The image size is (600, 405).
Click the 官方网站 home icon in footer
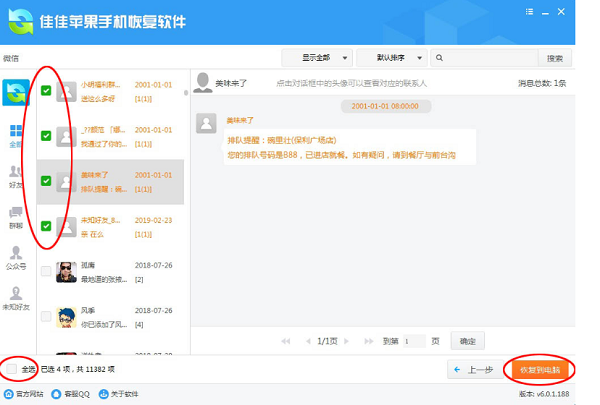pyautogui.click(x=10, y=395)
